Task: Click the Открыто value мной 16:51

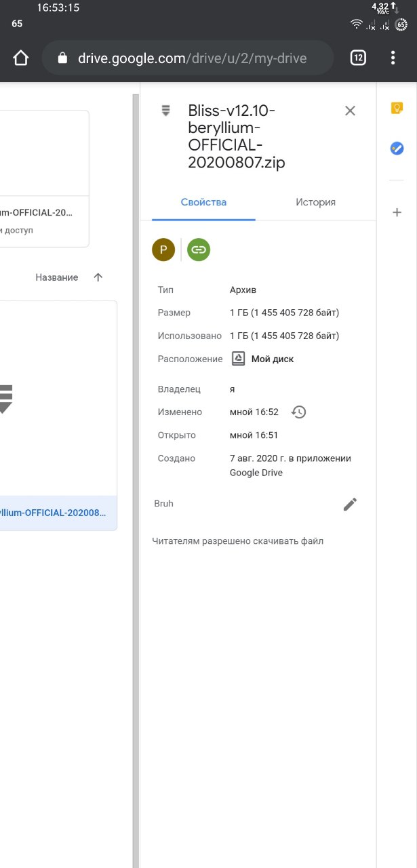Action: click(x=254, y=435)
